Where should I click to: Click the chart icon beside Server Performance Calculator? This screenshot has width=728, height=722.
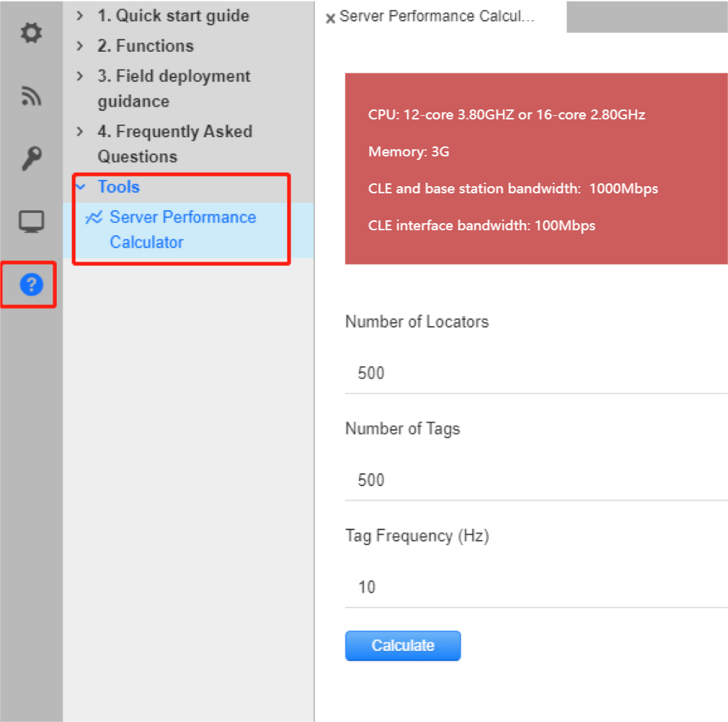[x=94, y=217]
